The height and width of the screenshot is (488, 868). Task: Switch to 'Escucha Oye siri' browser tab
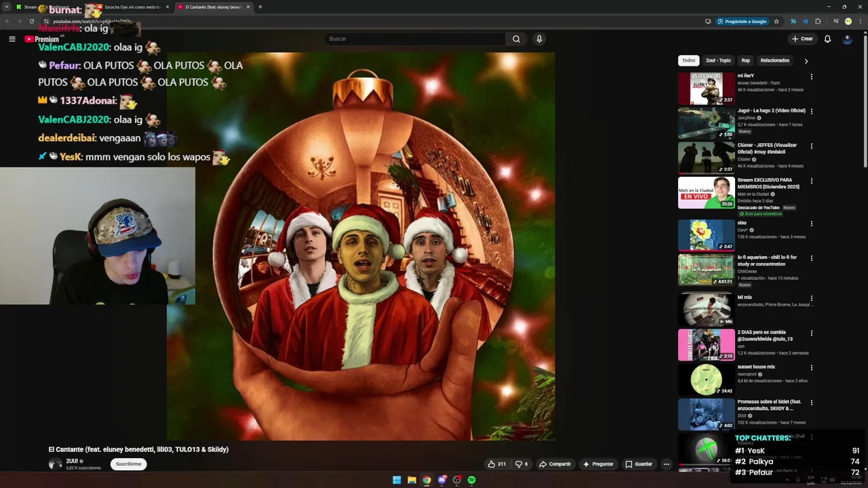point(133,7)
